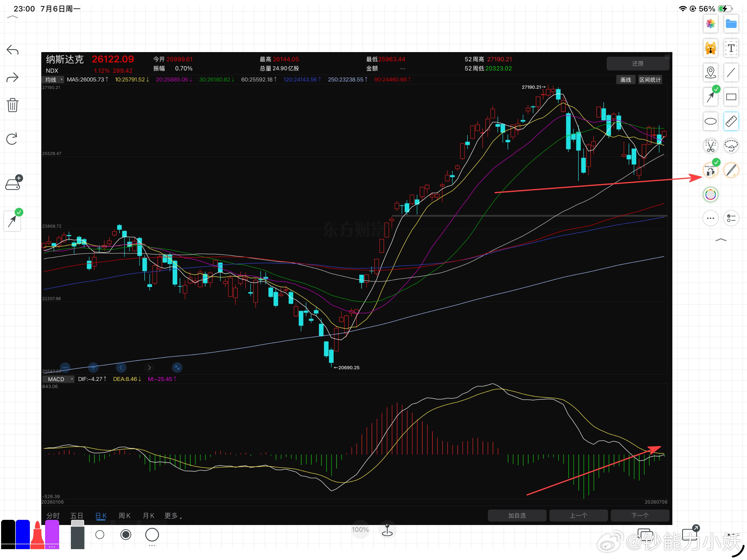Open the blue Files folder icon
The width and height of the screenshot is (747, 560).
(731, 24)
